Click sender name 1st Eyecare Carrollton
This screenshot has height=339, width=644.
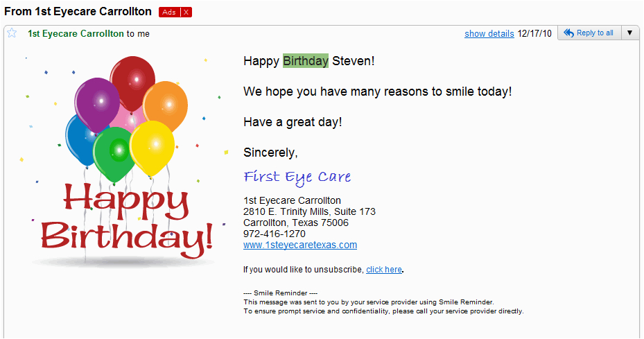click(76, 34)
